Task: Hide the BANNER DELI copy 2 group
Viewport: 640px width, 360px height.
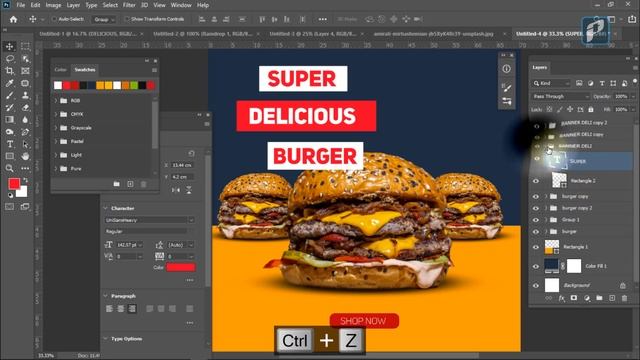Action: point(536,126)
